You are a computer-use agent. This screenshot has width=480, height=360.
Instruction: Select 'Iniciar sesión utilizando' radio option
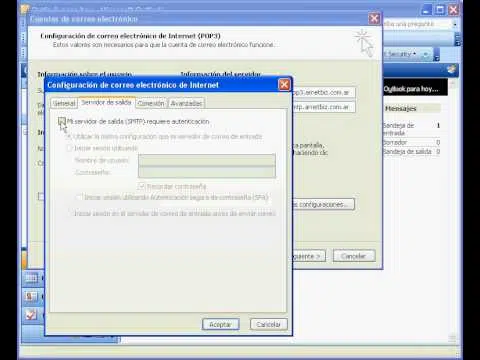tap(70, 148)
